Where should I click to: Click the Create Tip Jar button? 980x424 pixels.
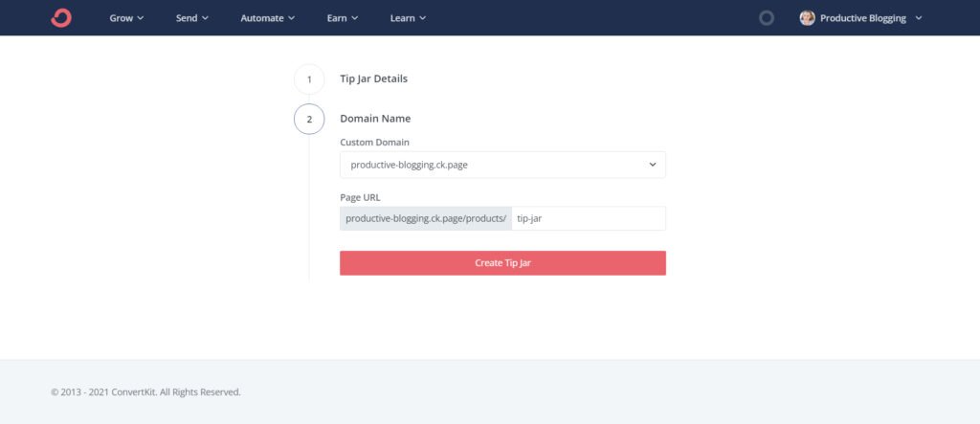[502, 263]
